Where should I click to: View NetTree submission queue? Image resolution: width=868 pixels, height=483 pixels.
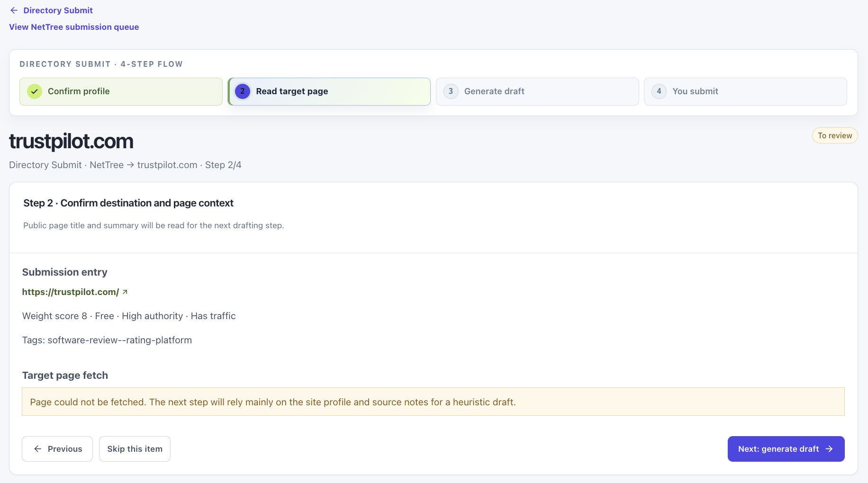tap(74, 27)
